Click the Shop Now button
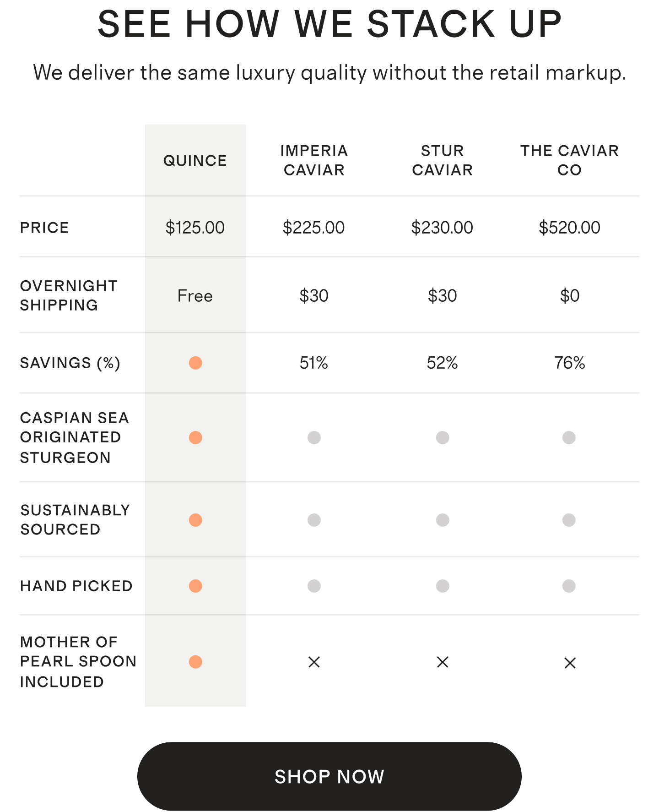 coord(329,776)
